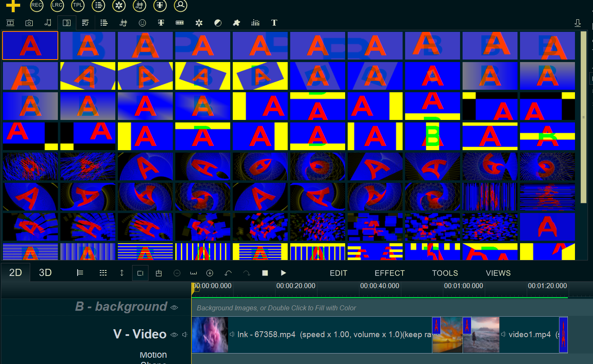Click the undo curved arrow

pos(228,273)
